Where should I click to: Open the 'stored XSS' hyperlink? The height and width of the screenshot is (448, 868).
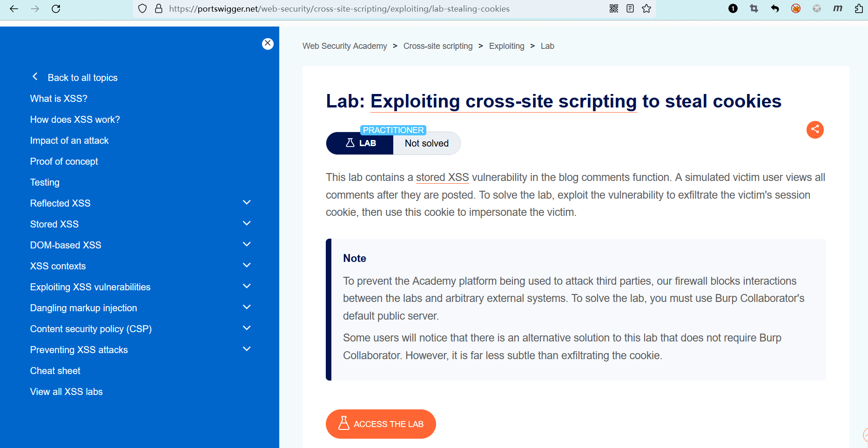442,177
